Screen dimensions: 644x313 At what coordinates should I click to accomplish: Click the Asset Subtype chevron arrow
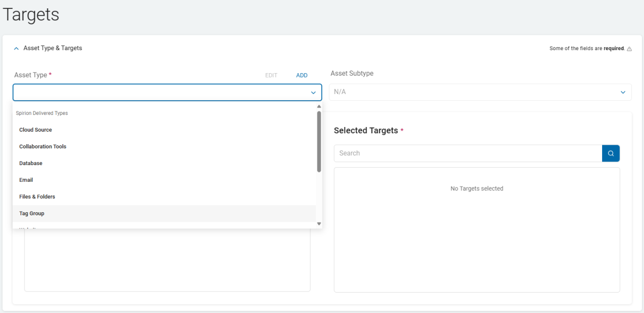[623, 92]
